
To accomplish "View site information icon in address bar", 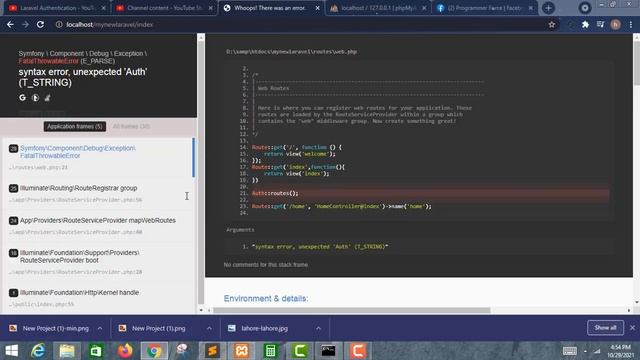I will click(59, 24).
